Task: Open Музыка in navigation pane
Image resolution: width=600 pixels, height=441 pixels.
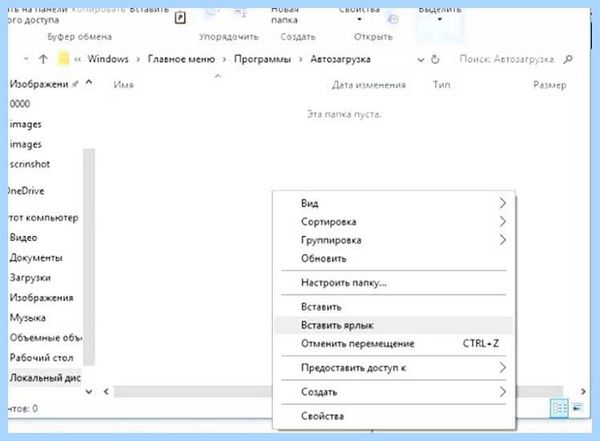Action: pos(28,318)
